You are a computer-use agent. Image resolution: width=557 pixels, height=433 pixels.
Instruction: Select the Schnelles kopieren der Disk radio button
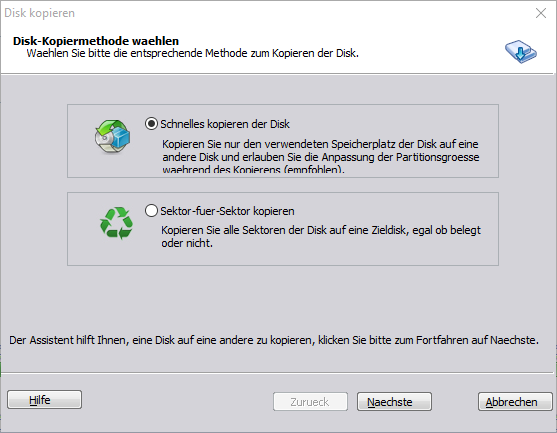coord(151,124)
